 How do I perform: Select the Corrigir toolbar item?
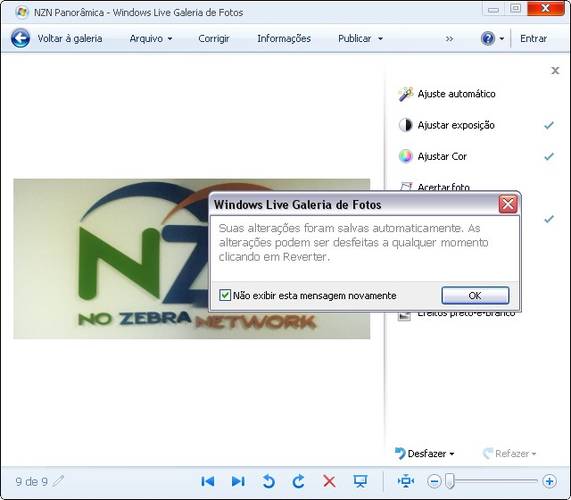click(214, 39)
